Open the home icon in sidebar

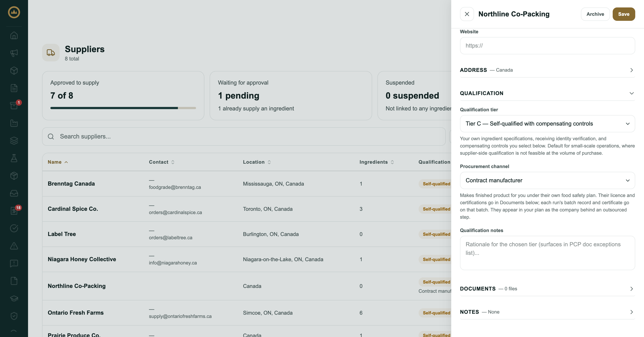tap(14, 35)
